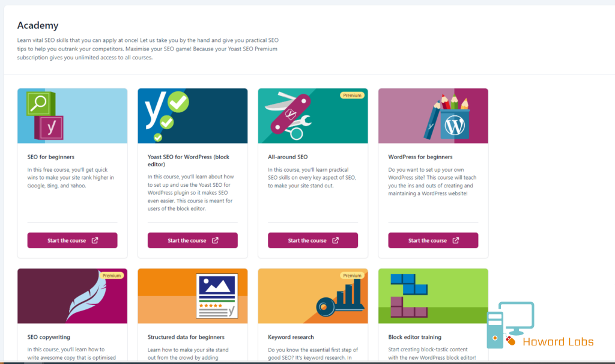Click external link icon on All-around SEO button
The image size is (615, 364).
[x=335, y=240]
